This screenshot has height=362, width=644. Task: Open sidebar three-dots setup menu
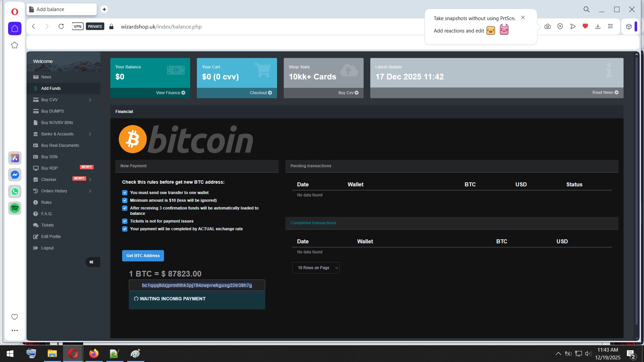click(x=14, y=330)
